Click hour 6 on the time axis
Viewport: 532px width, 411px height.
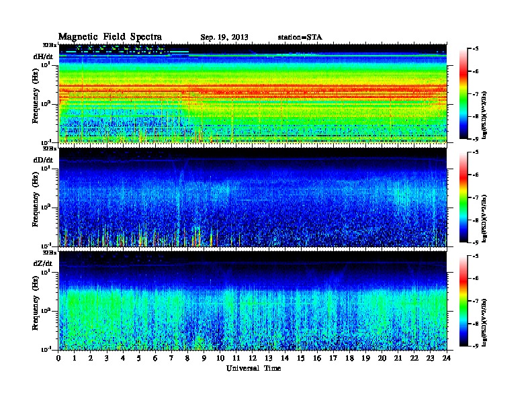(x=155, y=359)
